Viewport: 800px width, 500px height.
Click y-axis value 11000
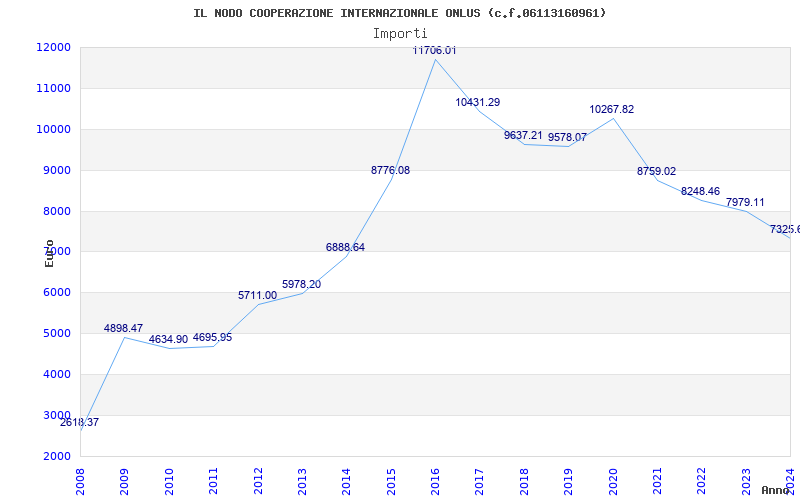(x=53, y=88)
